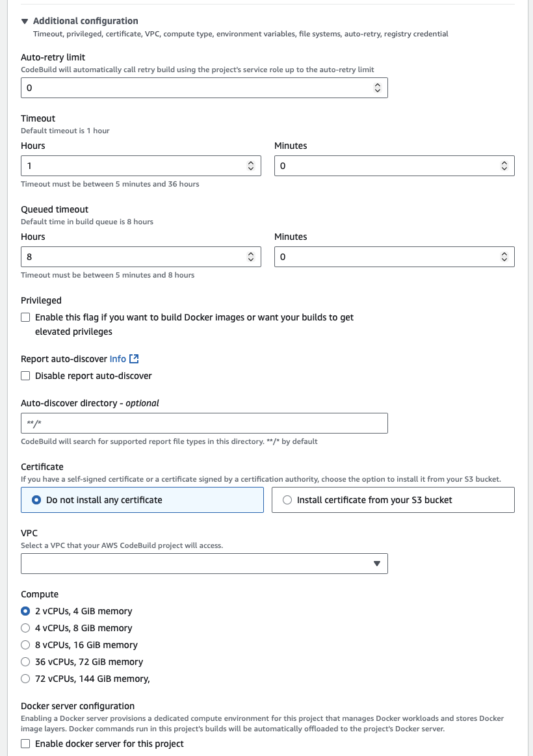This screenshot has height=756, width=533.
Task: Enable the Privileged flag checkbox
Action: pos(25,317)
